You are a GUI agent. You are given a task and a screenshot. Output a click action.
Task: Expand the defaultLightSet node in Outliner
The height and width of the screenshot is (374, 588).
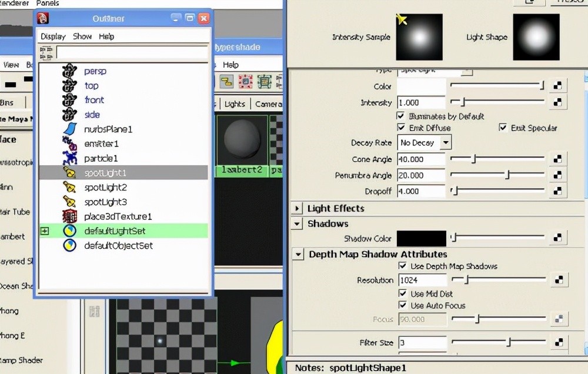45,231
